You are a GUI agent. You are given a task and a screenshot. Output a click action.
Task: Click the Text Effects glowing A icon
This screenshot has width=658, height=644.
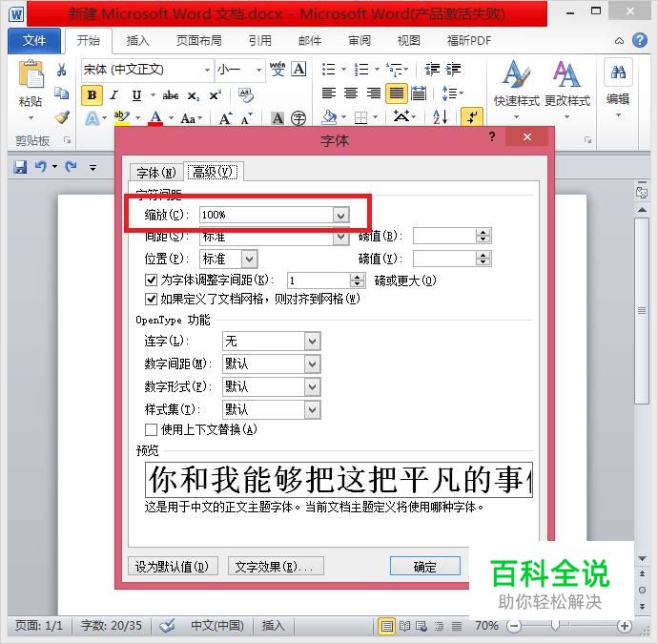[92, 118]
